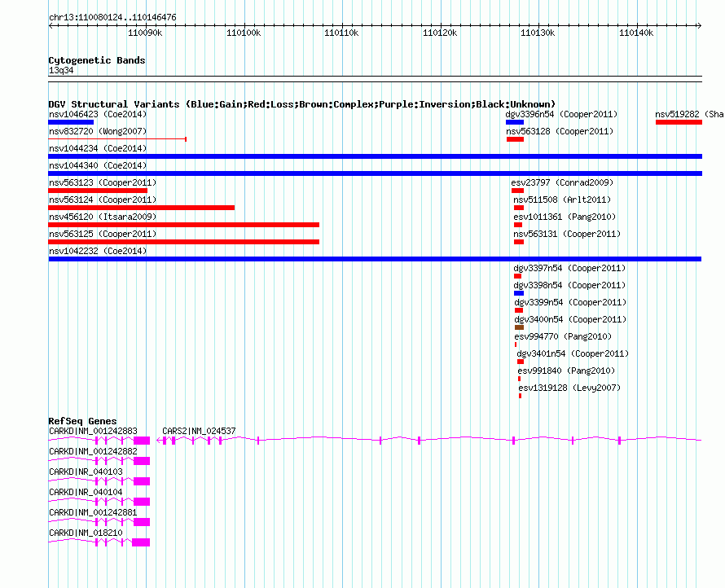This screenshot has width=725, height=588.
Task: Select the red nsv563123 loss bar
Action: 98,191
